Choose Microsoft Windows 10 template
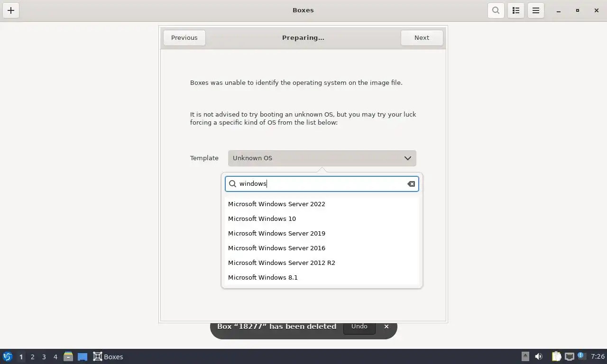The width and height of the screenshot is (607, 364). tap(322, 219)
